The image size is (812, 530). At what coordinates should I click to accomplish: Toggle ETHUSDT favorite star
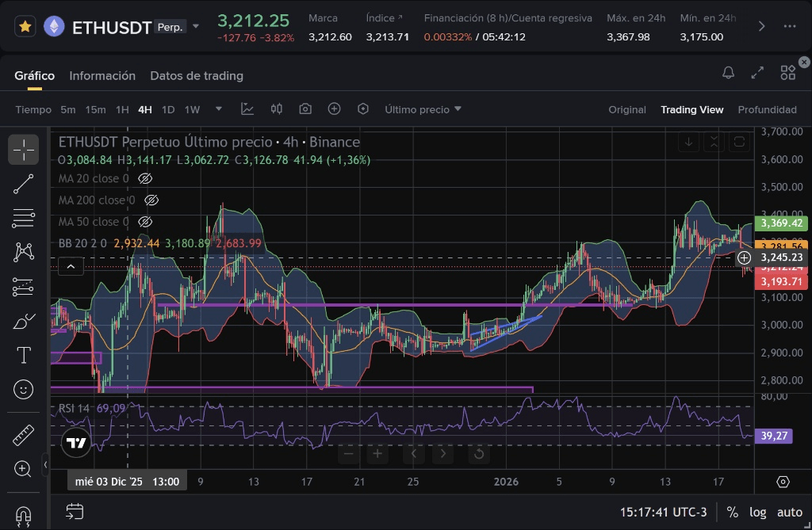(25, 27)
